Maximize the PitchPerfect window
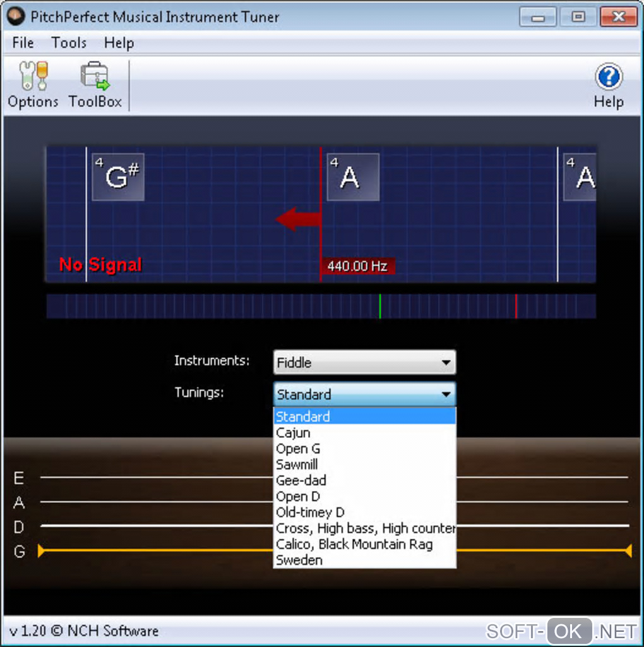Screen dimensions: 644x647 pyautogui.click(x=578, y=17)
